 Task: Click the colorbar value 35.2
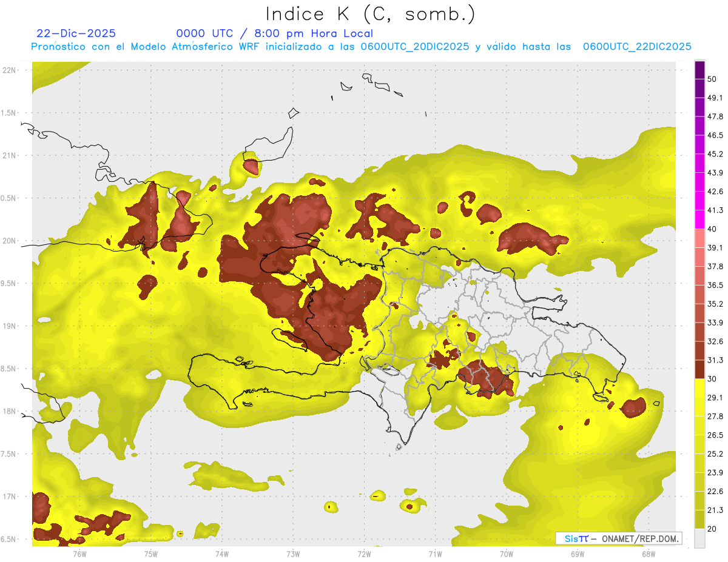(715, 304)
